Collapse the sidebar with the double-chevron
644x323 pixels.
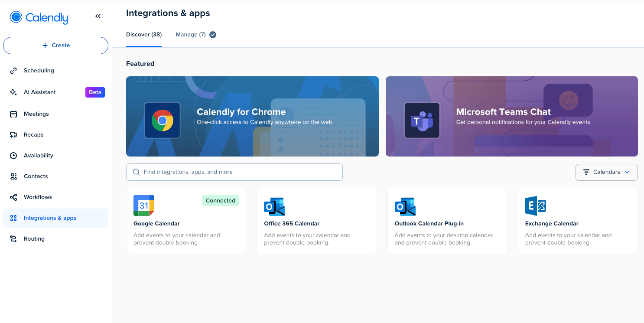(98, 16)
